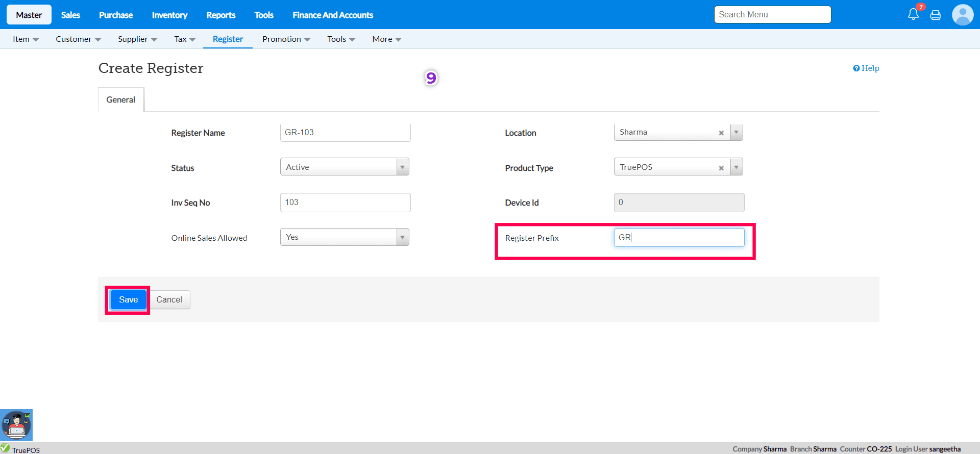Cancel register creation
Screen dimensions: 980x454
[x=169, y=299]
